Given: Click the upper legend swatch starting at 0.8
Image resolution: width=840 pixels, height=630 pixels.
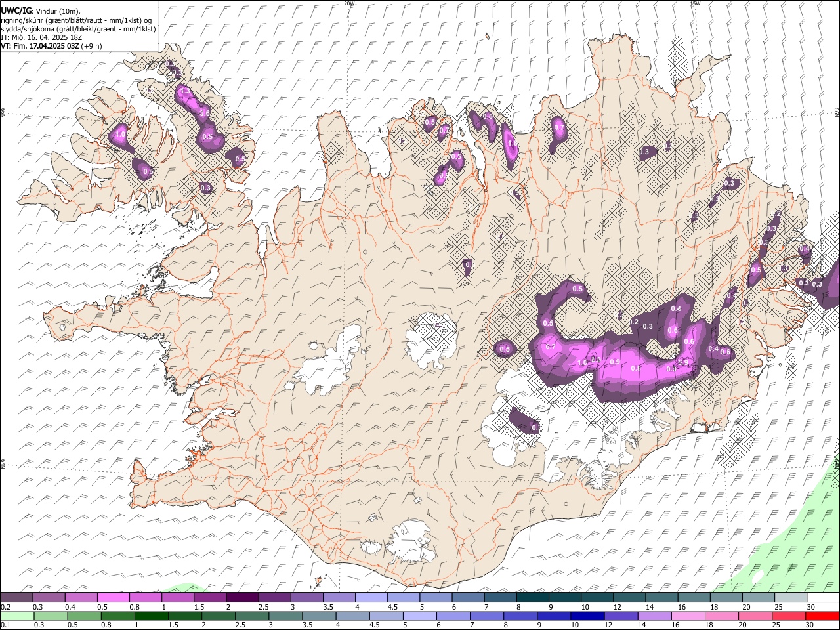Looking at the screenshot, I should click(x=146, y=597).
